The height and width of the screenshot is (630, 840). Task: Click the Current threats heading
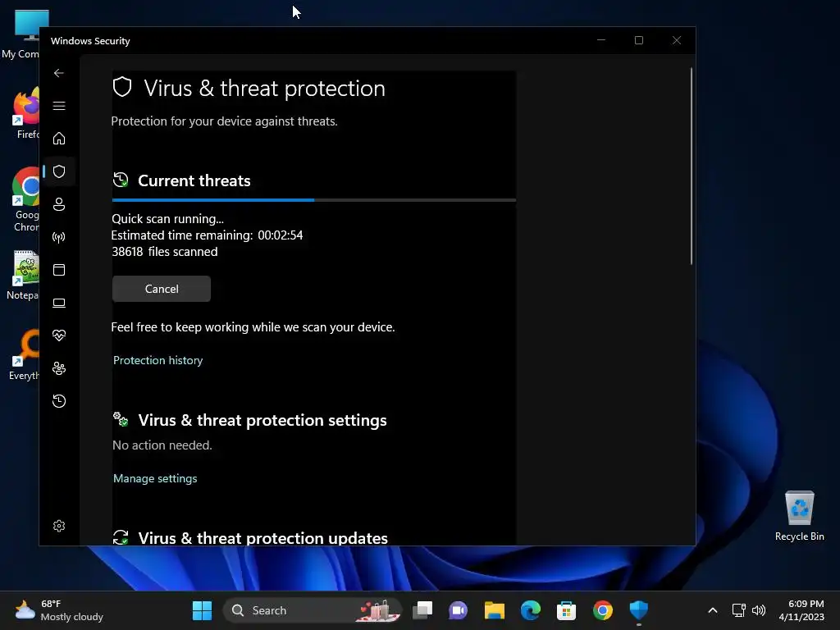coord(194,180)
